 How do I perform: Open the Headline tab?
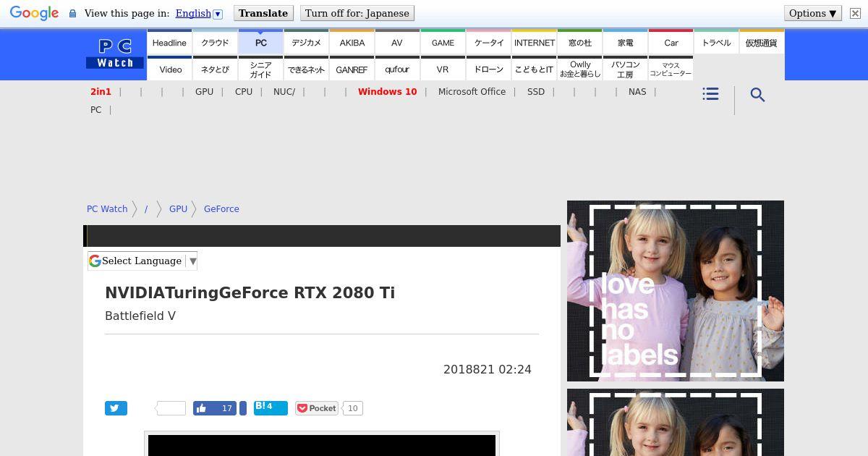point(169,42)
